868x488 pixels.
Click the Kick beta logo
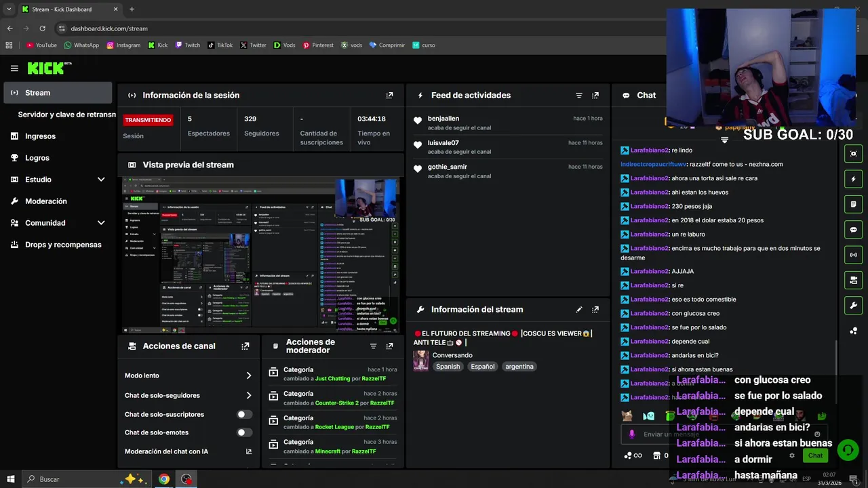coord(50,68)
